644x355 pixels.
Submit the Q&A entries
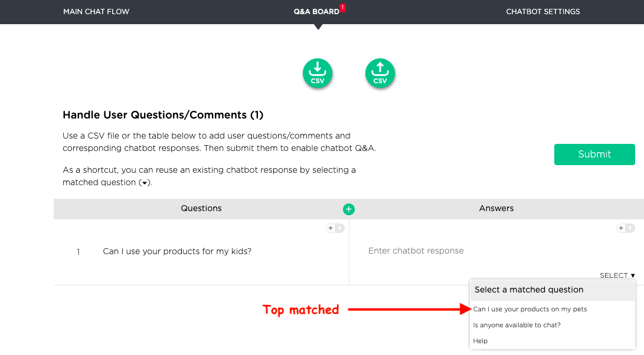594,155
